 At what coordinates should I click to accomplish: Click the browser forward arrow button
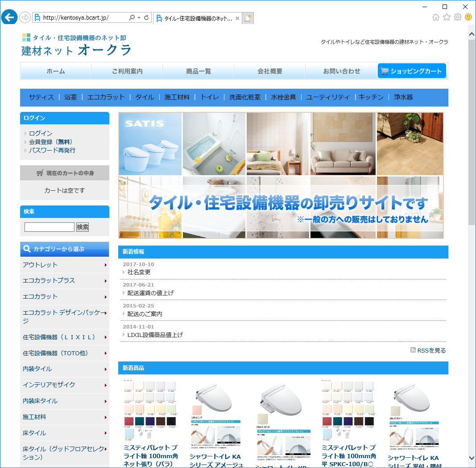tap(25, 17)
